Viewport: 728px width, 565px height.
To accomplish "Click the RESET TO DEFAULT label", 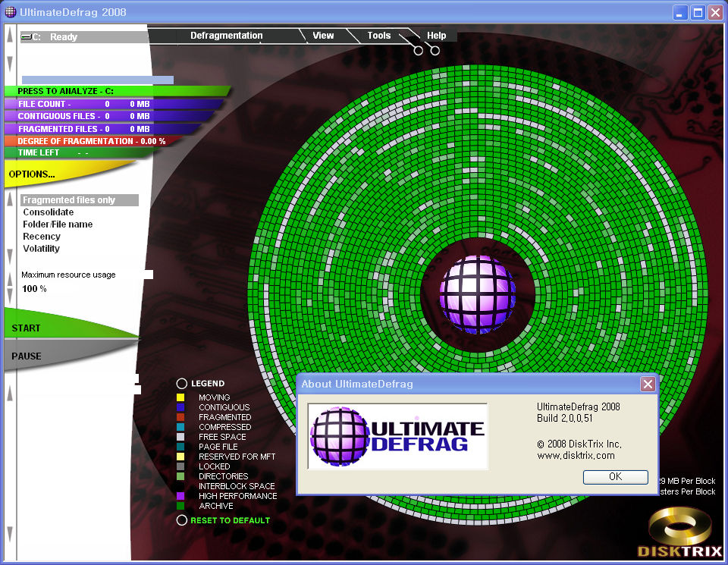I will (231, 520).
